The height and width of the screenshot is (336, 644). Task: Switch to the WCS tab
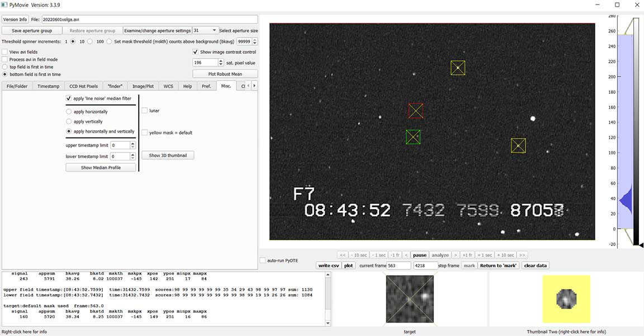[x=168, y=86]
